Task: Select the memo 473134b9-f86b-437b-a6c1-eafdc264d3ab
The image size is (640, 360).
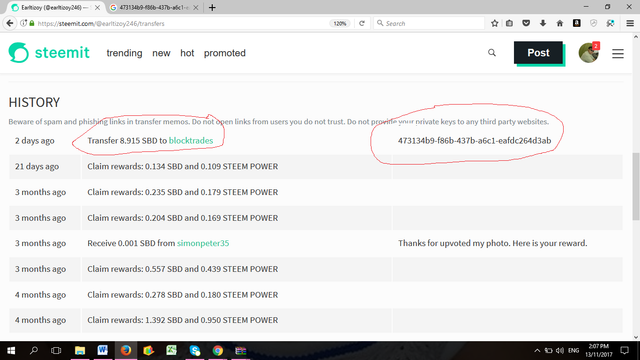Action: (474, 140)
